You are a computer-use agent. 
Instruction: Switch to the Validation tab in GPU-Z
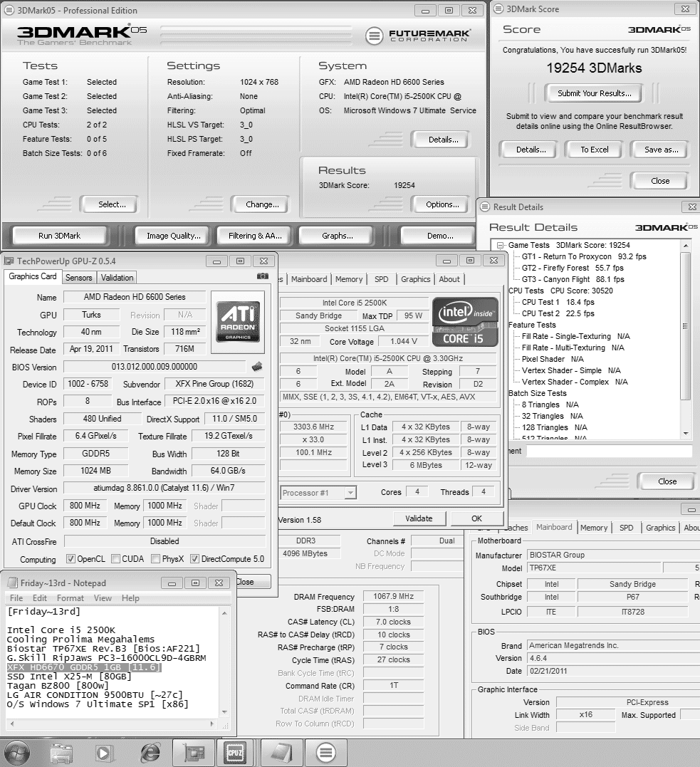[x=117, y=277]
